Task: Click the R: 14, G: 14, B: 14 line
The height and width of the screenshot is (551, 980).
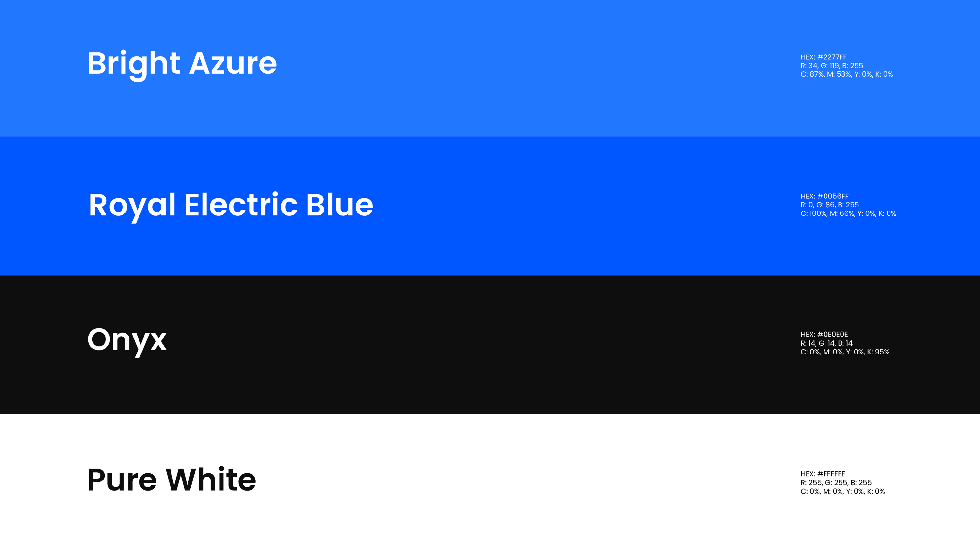Action: [826, 343]
